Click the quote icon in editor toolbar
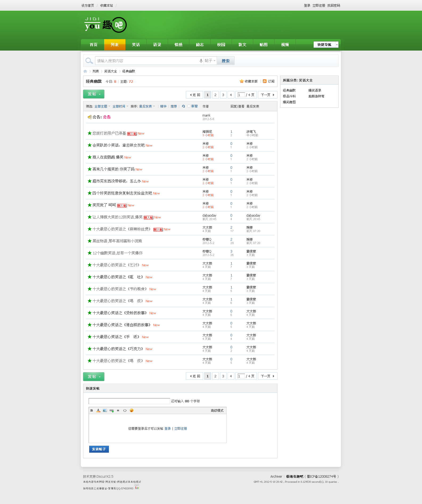 118,410
